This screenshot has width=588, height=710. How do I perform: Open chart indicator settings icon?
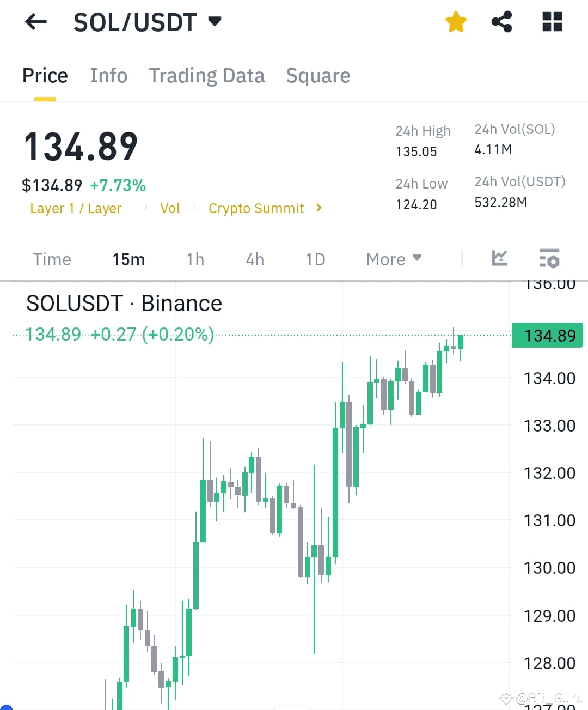coord(549,259)
